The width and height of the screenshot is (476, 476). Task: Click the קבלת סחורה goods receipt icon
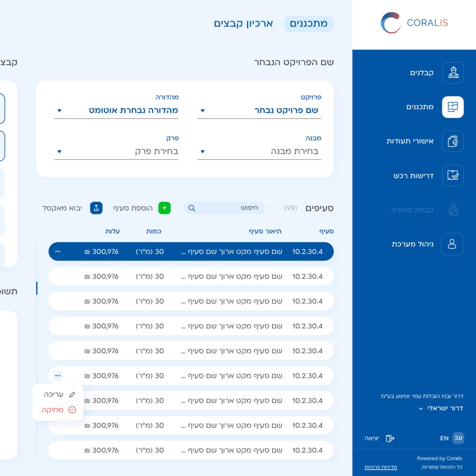coord(453,210)
